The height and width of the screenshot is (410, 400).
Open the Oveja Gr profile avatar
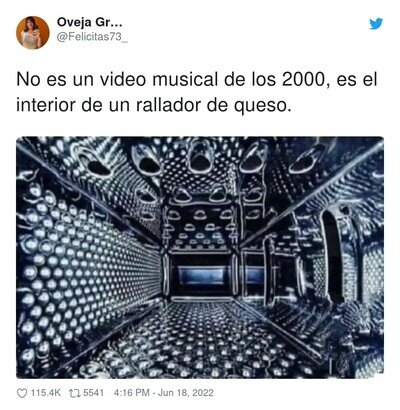pos(33,33)
